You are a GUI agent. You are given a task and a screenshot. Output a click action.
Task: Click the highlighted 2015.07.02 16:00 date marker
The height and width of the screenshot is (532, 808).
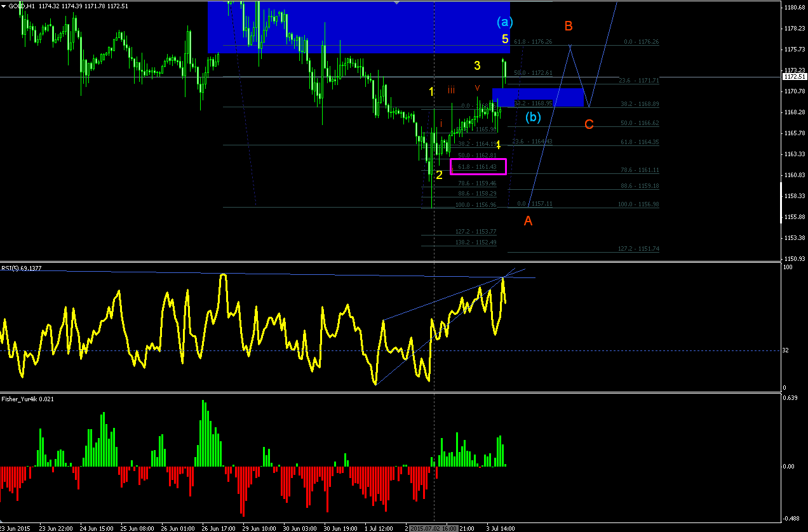point(433,528)
